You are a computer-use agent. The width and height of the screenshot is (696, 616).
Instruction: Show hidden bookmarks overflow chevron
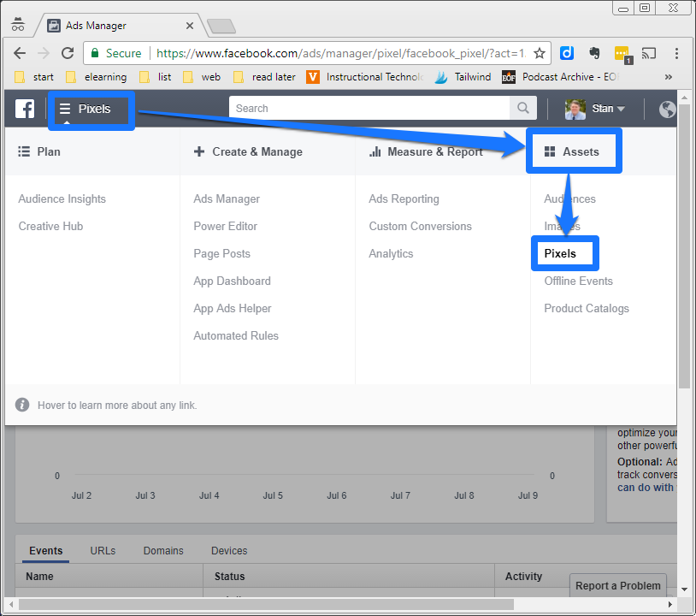click(668, 77)
